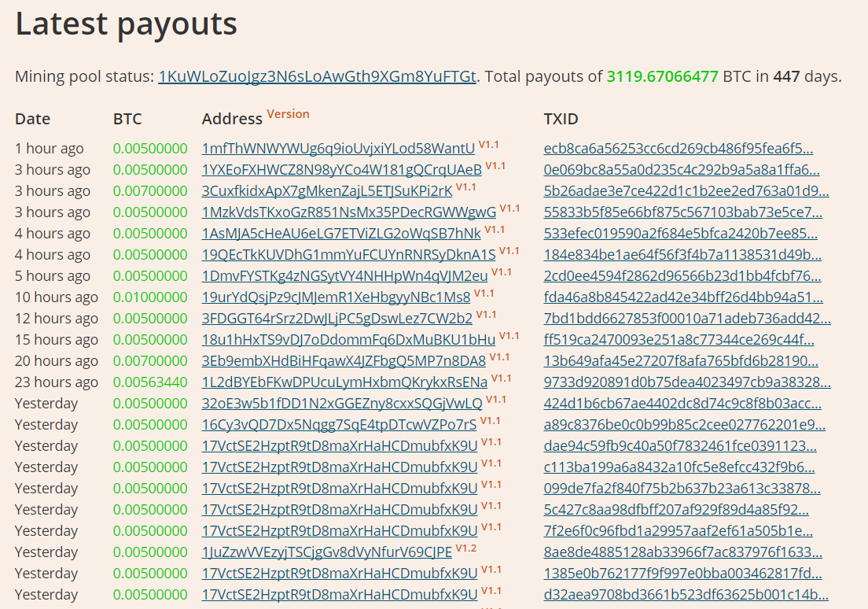Open TXID 13b649afa45e27207f8afa765bfd6b28190...

(x=681, y=360)
